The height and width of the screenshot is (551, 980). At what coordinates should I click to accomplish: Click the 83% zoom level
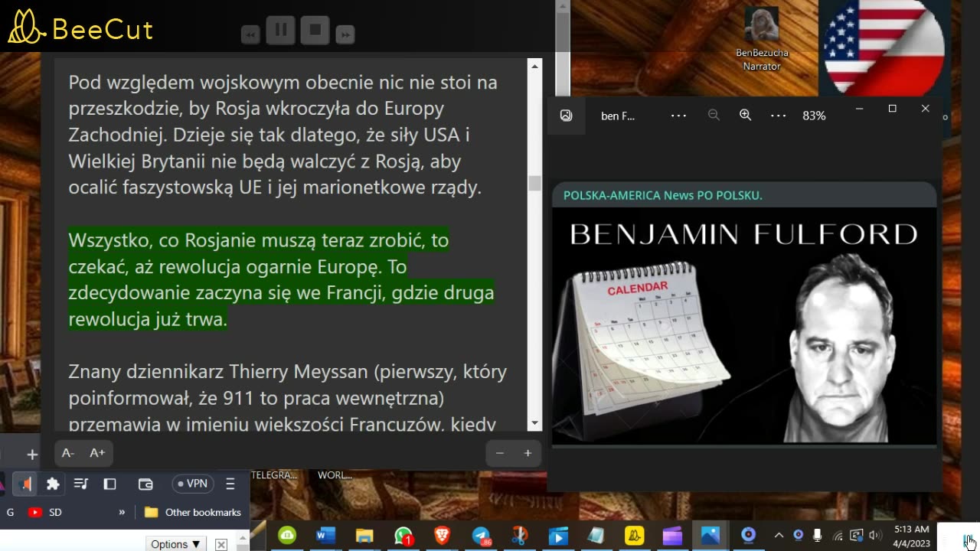click(x=814, y=116)
